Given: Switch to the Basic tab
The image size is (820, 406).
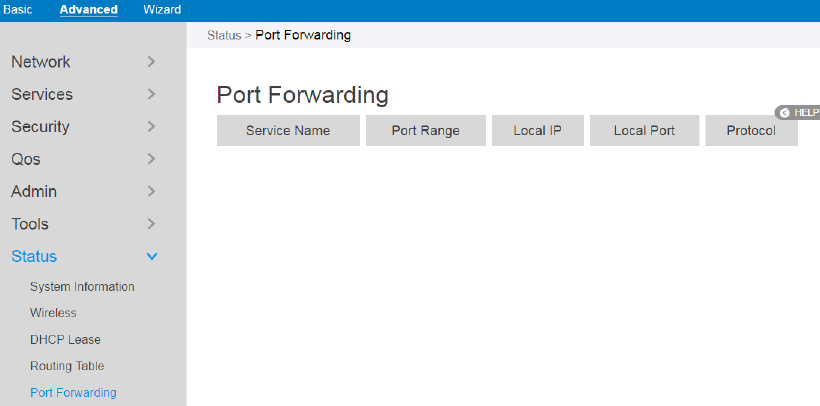Looking at the screenshot, I should 18,10.
